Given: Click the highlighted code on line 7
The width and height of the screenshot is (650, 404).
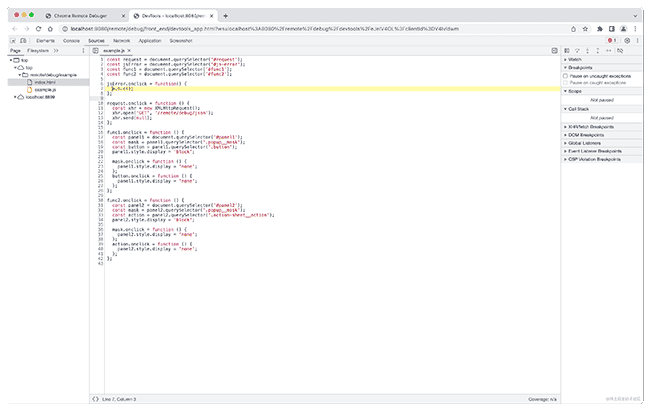Looking at the screenshot, I should (x=122, y=89).
